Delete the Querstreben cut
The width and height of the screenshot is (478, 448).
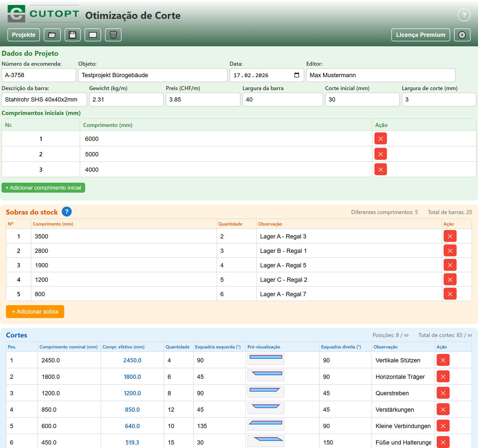point(443,393)
